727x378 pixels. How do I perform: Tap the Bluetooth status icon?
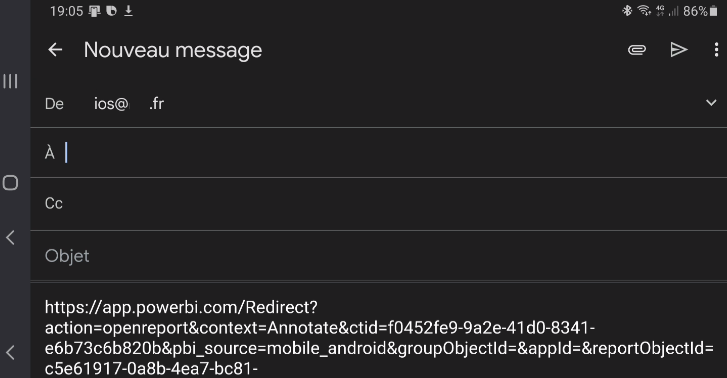pyautogui.click(x=627, y=11)
